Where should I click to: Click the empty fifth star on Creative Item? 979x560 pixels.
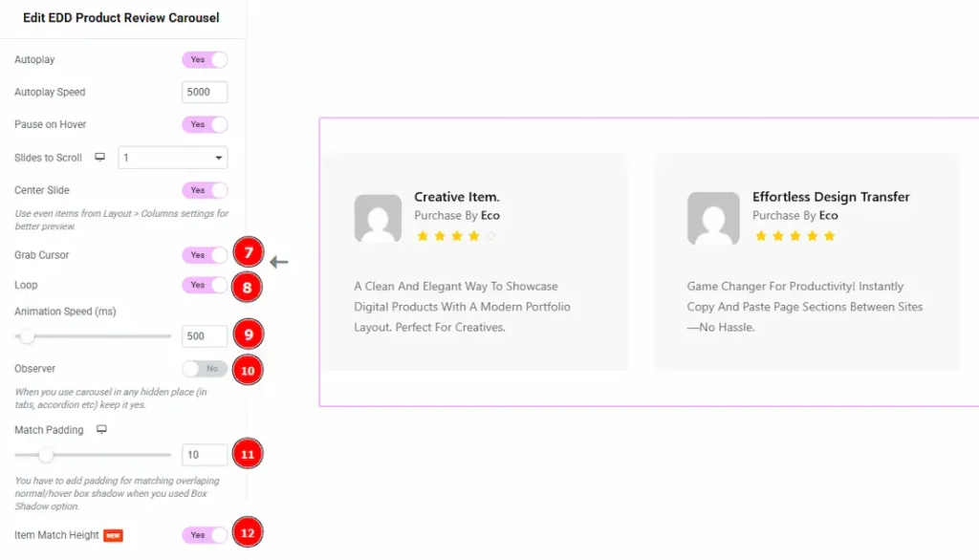click(x=491, y=236)
